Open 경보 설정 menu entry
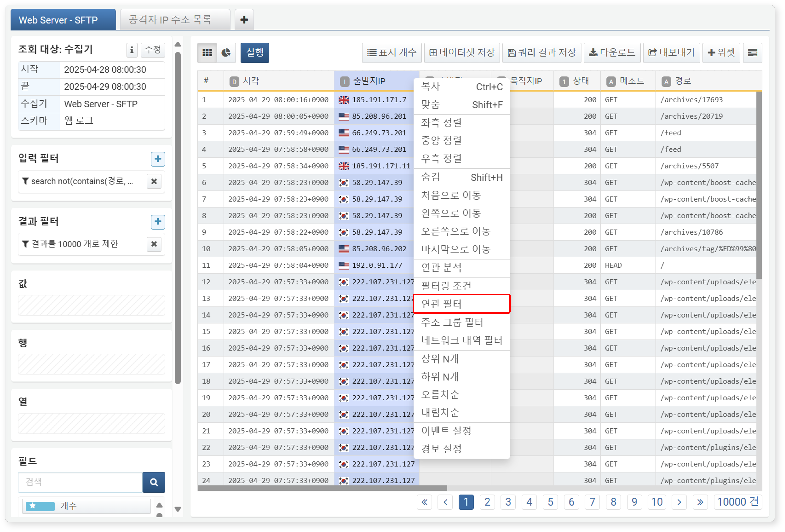This screenshot has width=785, height=532. [x=462, y=449]
